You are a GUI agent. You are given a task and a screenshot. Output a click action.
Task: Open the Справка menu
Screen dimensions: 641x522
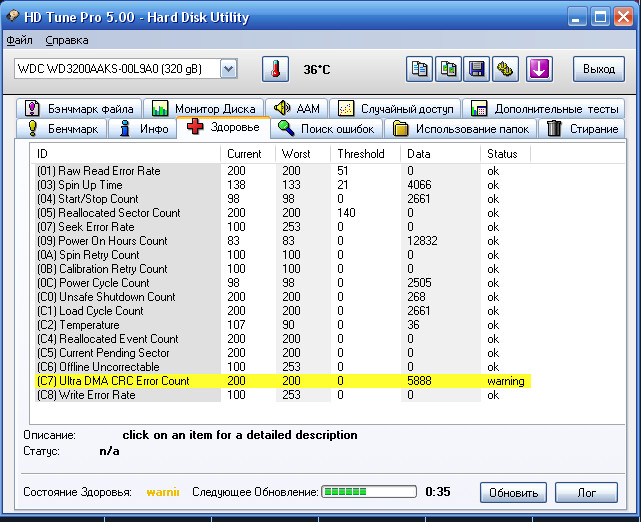[67, 40]
